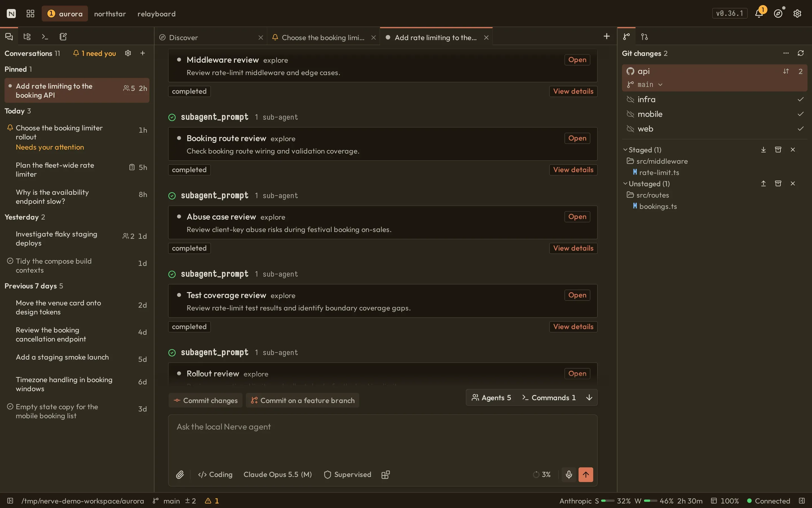Open the Abuse case review sub-agent
812x508 pixels.
[577, 217]
